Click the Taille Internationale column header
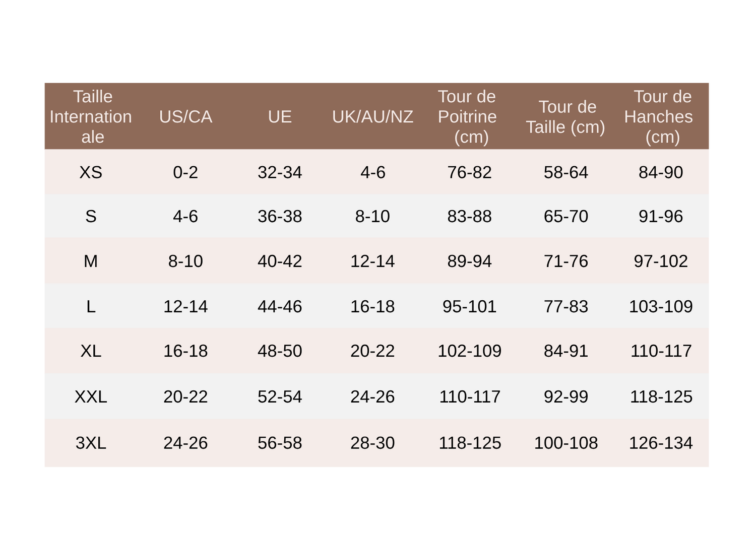Viewport: 756px width, 534px height. click(91, 116)
